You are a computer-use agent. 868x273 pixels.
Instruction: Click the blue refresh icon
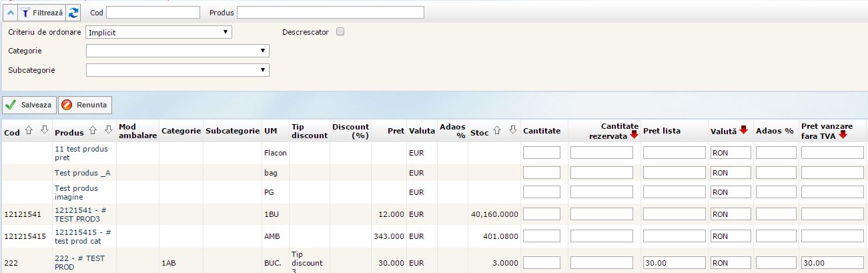(x=73, y=13)
